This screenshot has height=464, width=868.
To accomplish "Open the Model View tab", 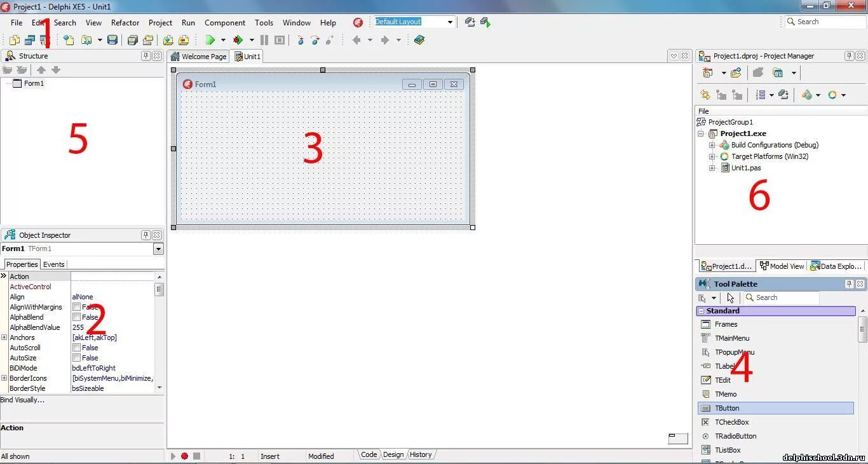I will point(782,266).
